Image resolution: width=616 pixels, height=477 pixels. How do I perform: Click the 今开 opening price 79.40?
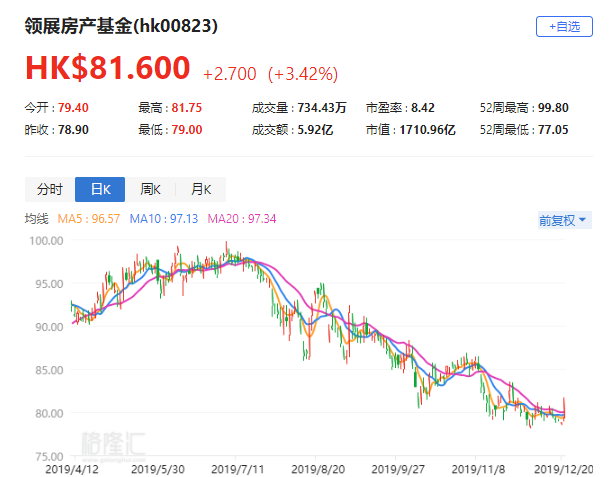tap(74, 107)
